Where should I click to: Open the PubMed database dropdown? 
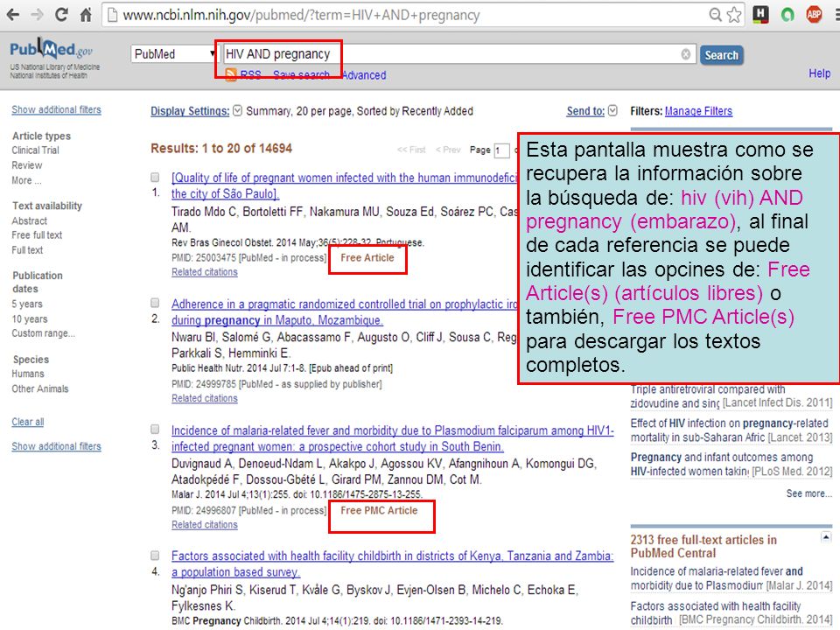tap(175, 54)
